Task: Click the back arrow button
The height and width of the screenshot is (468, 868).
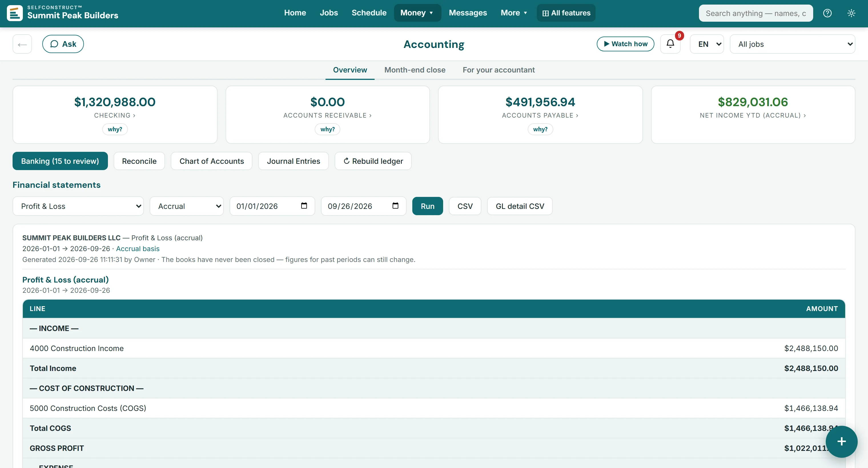Action: coord(22,44)
